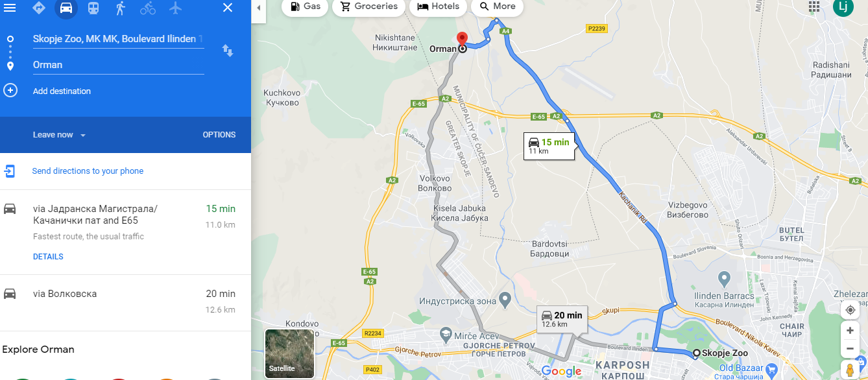Open the Google apps grid

pos(814,7)
